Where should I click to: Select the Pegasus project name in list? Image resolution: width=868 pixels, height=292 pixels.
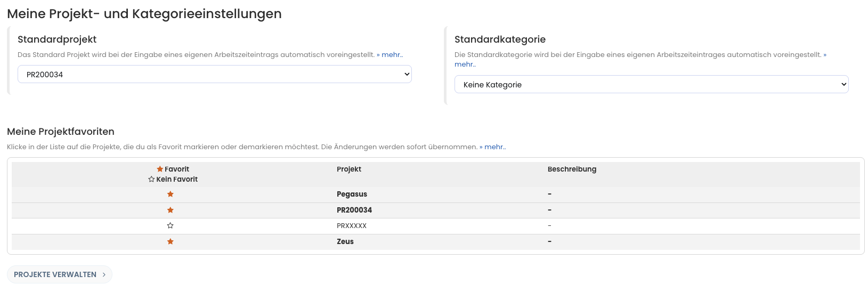coord(352,194)
